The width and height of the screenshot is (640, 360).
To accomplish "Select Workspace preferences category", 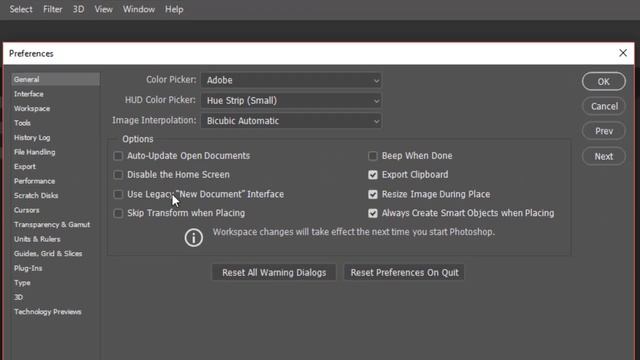I will (32, 109).
